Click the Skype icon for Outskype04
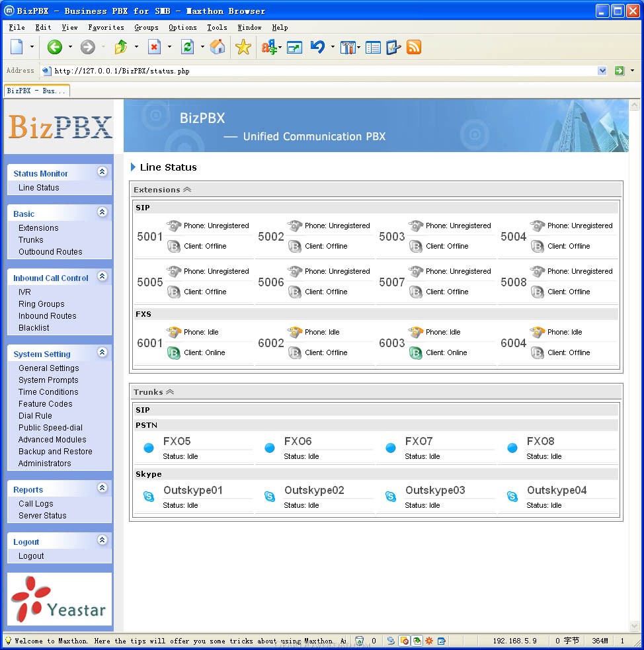The width and height of the screenshot is (644, 650). pos(512,496)
